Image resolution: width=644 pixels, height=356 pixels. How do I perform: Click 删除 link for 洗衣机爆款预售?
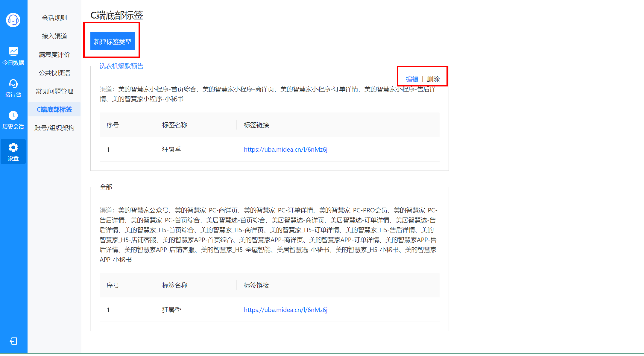point(433,79)
